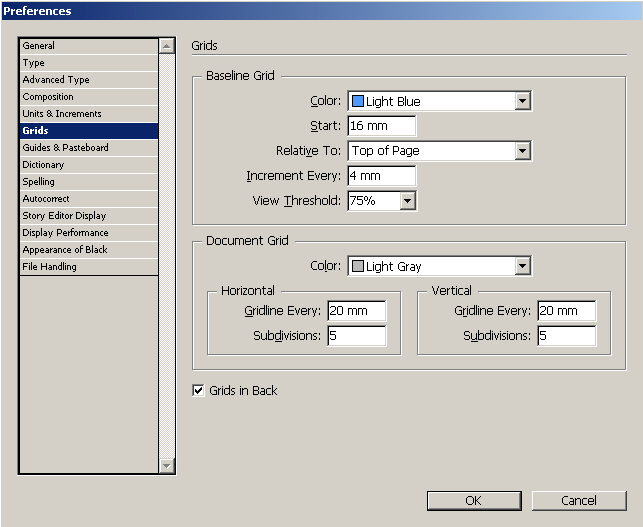This screenshot has height=527, width=643.
Task: Click the Horizontal Subdivisions field
Action: click(357, 336)
